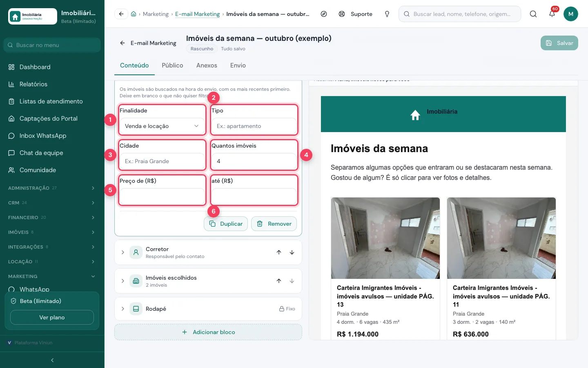Viewport: 588px width, 368px height.
Task: Move the Corretor block up
Action: pyautogui.click(x=279, y=252)
